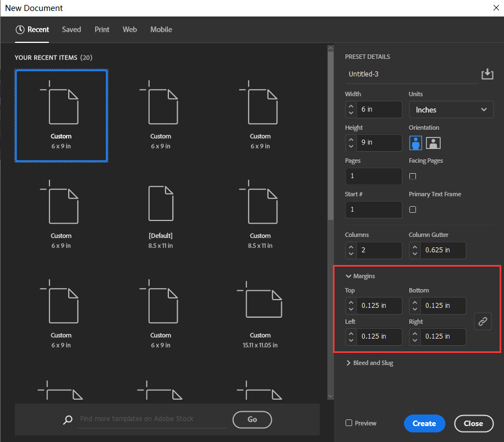
Task: Select landscape orientation icon
Action: (433, 143)
